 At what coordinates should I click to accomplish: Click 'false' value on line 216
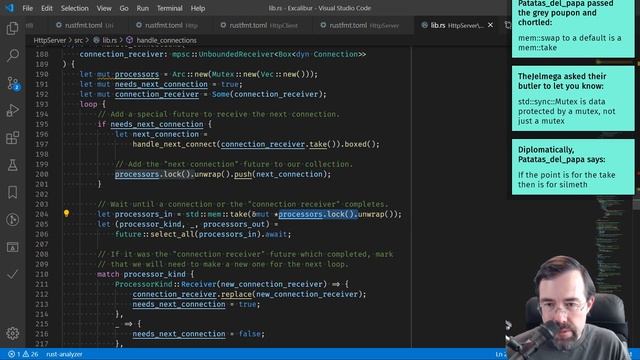click(250, 334)
